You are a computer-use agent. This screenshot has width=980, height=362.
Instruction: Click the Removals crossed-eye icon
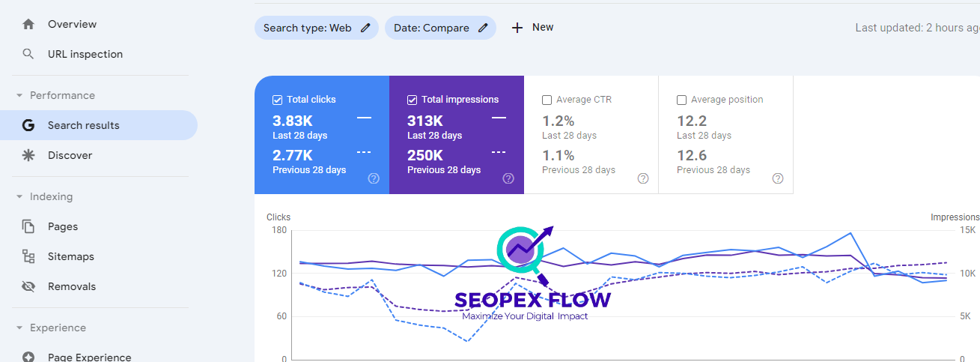point(28,286)
